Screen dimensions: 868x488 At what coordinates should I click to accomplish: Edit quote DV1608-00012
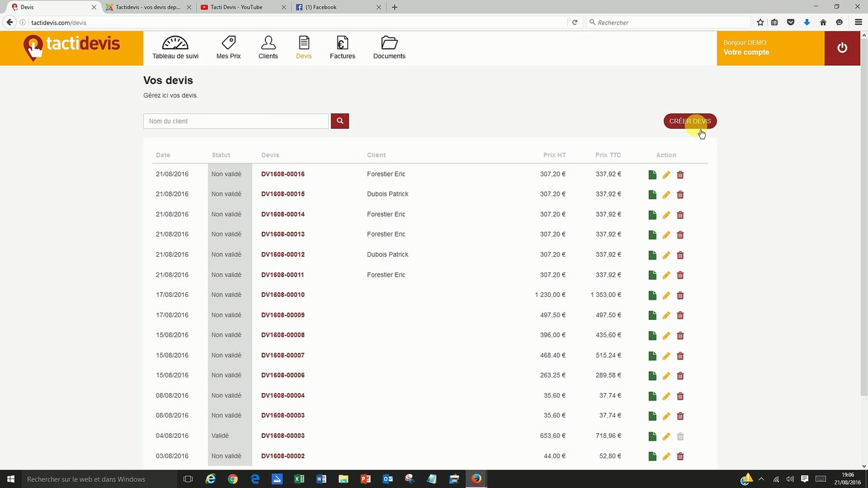coord(666,256)
